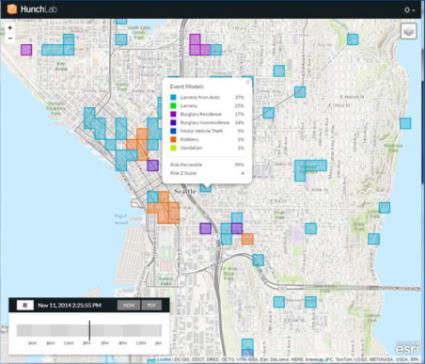This screenshot has width=425, height=364.
Task: Select the Risk Z Score row
Action: (x=207, y=173)
